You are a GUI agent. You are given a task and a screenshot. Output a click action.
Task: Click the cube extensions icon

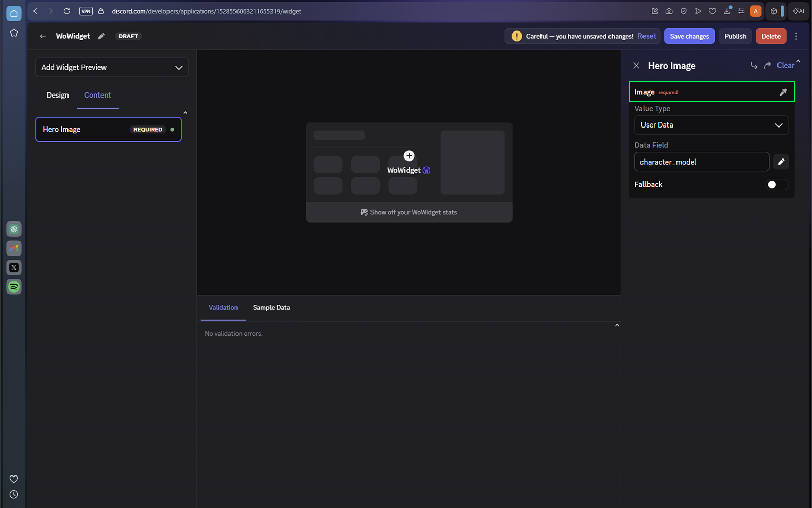point(774,11)
